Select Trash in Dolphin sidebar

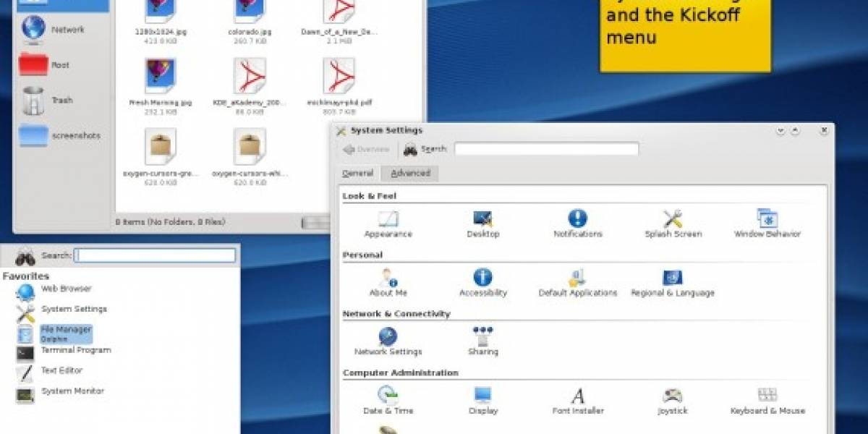click(46, 100)
